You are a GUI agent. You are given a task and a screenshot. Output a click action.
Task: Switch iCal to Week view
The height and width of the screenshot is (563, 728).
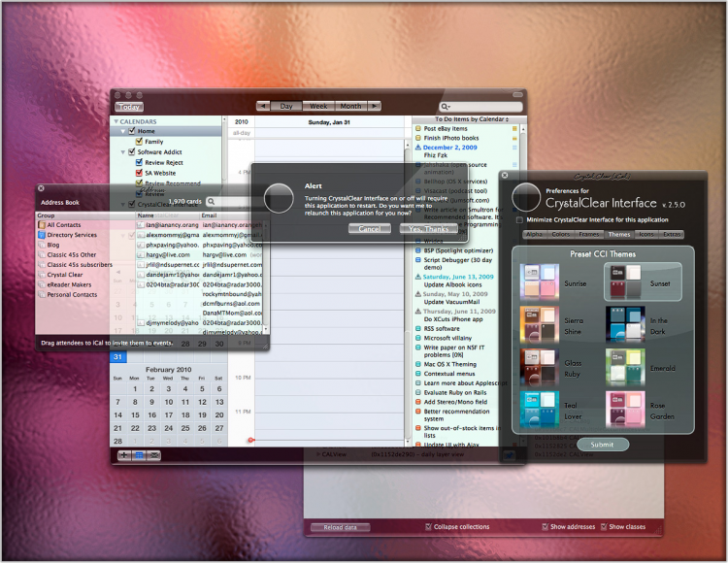[318, 106]
